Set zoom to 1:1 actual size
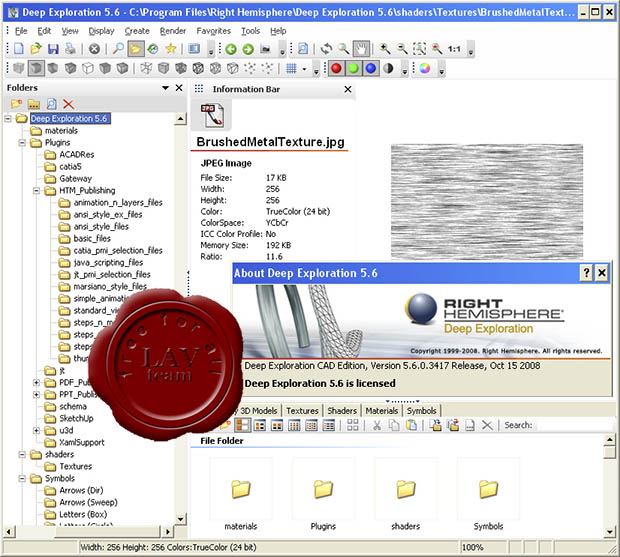The height and width of the screenshot is (557, 620). tap(454, 49)
